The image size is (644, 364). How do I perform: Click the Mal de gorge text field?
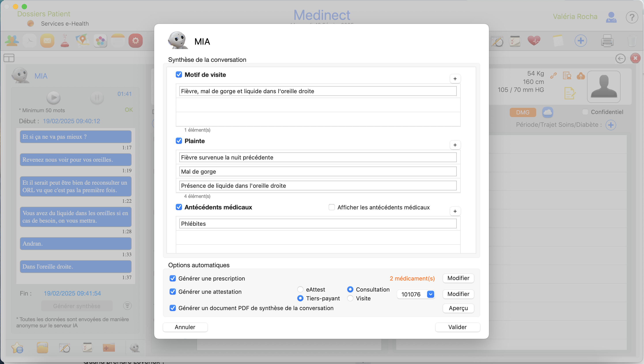point(318,171)
